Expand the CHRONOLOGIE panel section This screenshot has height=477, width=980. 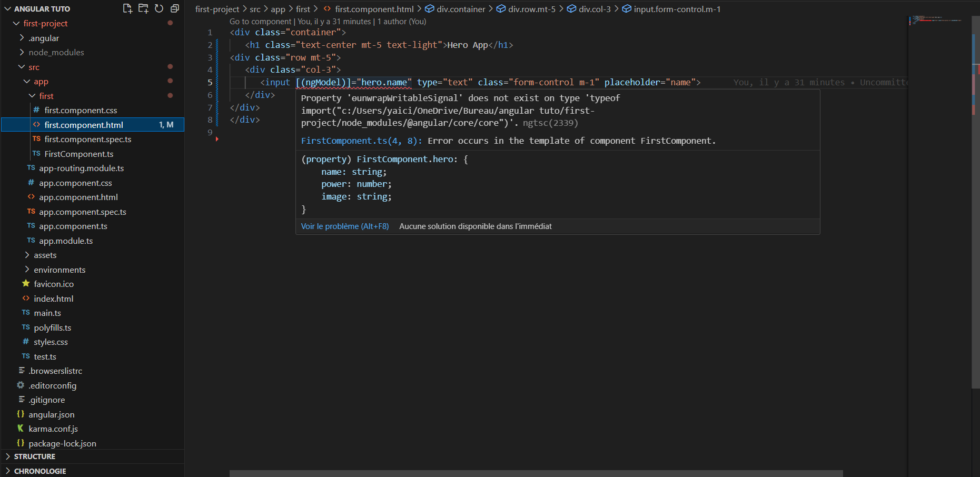tap(40, 471)
